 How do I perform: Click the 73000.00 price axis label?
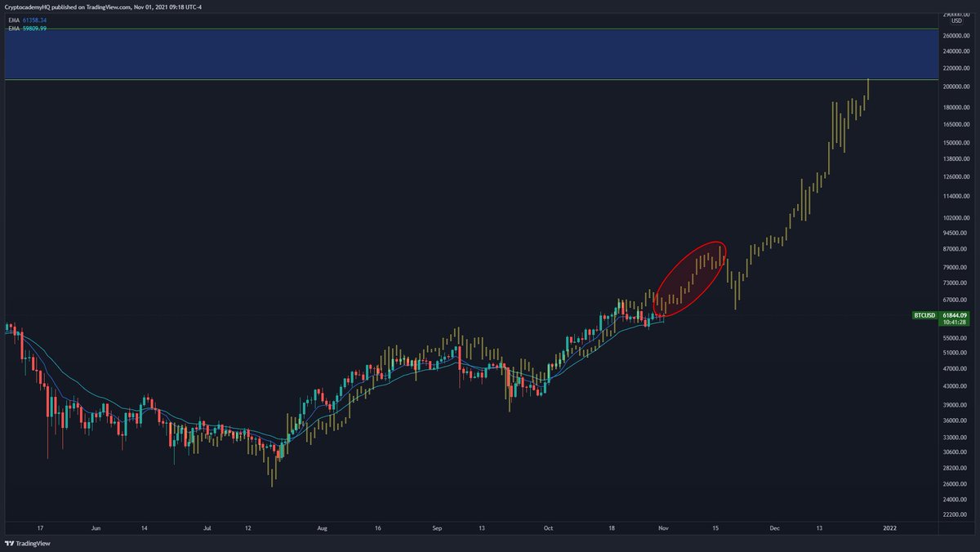click(955, 283)
